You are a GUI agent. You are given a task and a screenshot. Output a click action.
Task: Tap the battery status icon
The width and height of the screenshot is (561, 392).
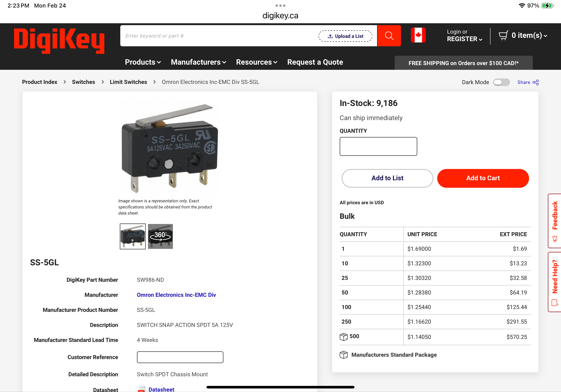(548, 5)
